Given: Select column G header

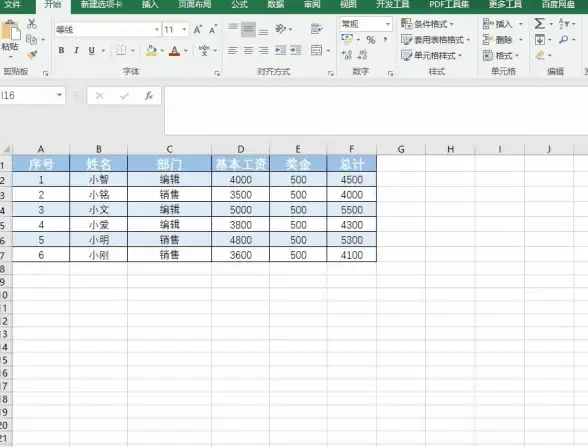Looking at the screenshot, I should (401, 149).
